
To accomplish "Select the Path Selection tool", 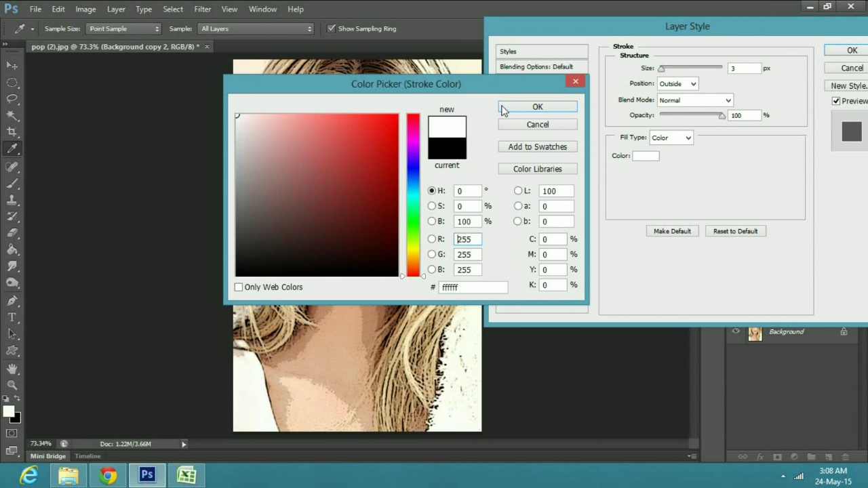I will pos(12,334).
